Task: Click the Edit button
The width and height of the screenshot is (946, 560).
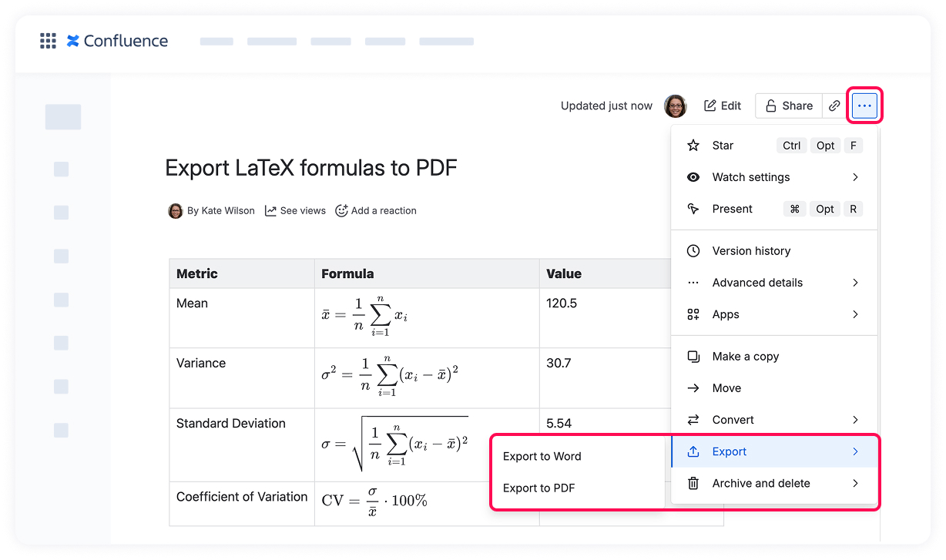Action: click(722, 106)
